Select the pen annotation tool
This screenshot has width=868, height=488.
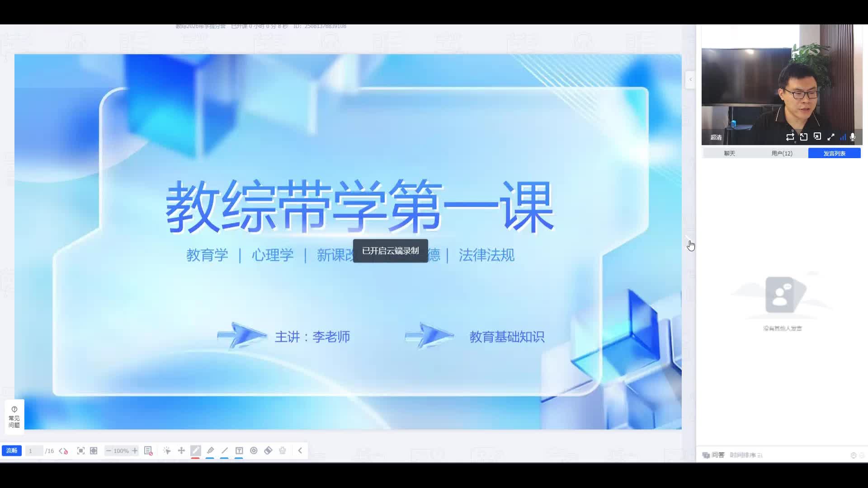pos(196,450)
